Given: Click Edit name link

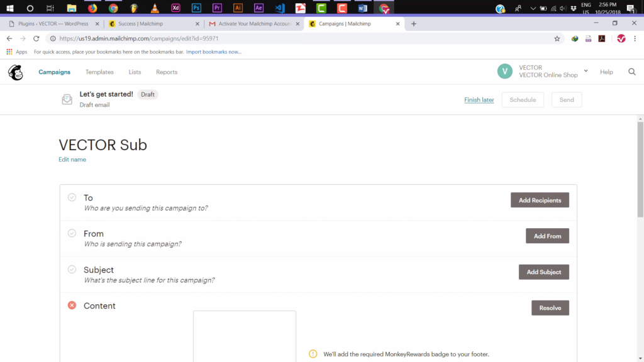Looking at the screenshot, I should 72,159.
